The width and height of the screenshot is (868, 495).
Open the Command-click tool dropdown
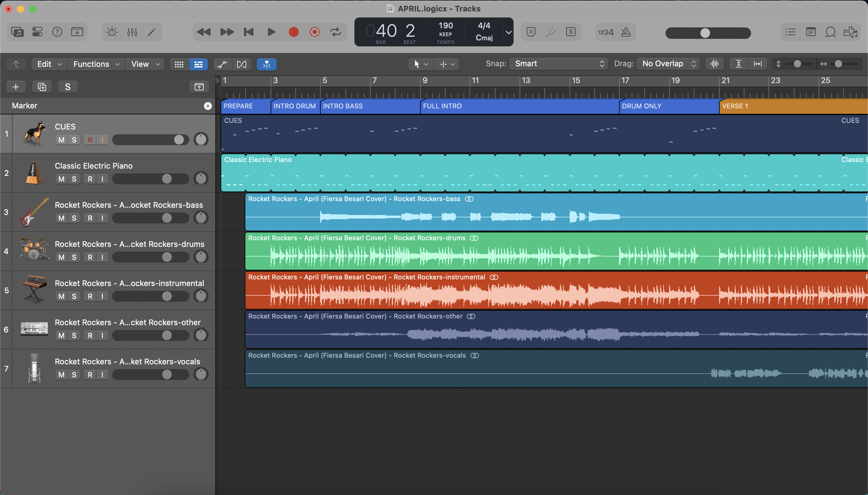(447, 64)
